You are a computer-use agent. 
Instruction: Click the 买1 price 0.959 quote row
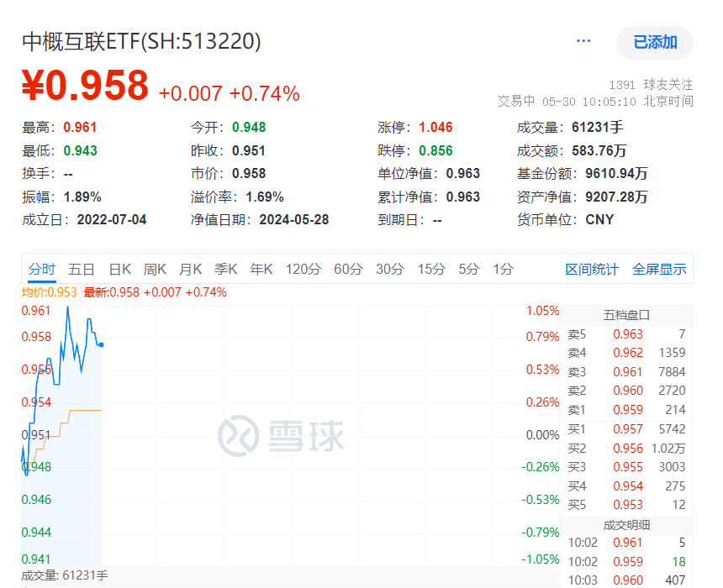tap(630, 410)
